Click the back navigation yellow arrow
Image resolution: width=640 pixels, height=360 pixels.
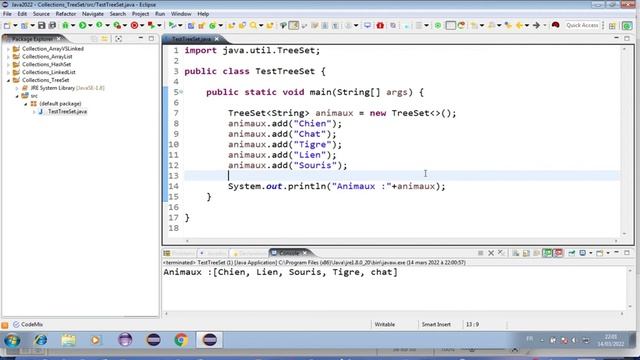(x=519, y=25)
